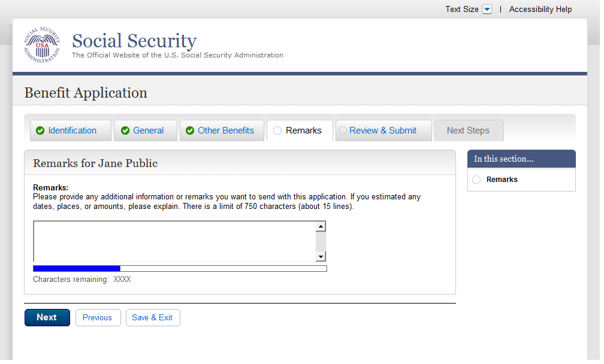Screen dimensions: 604x364
Task: Click the Text Size label
Action: (461, 10)
